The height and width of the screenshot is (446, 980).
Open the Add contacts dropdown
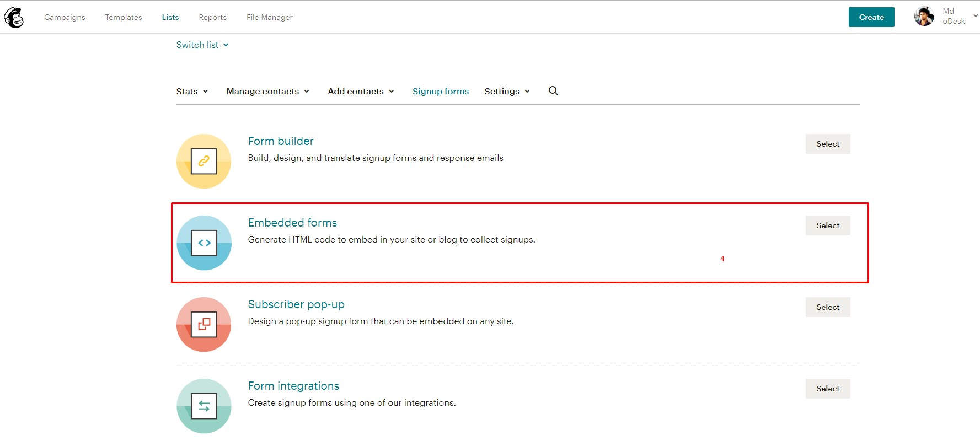click(361, 91)
